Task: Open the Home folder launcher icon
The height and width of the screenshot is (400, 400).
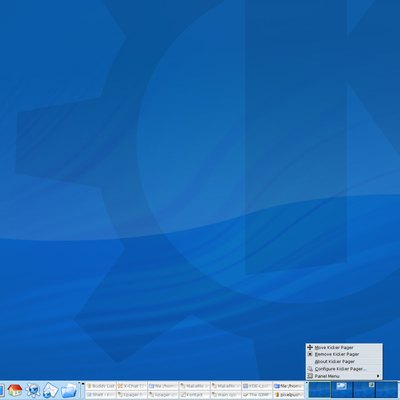Action: [15, 390]
